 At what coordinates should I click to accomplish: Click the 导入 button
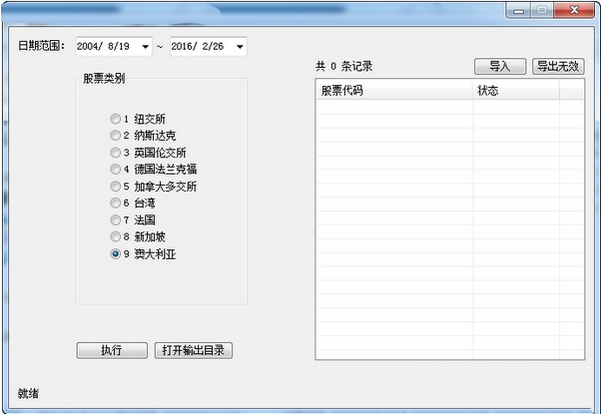coord(499,67)
